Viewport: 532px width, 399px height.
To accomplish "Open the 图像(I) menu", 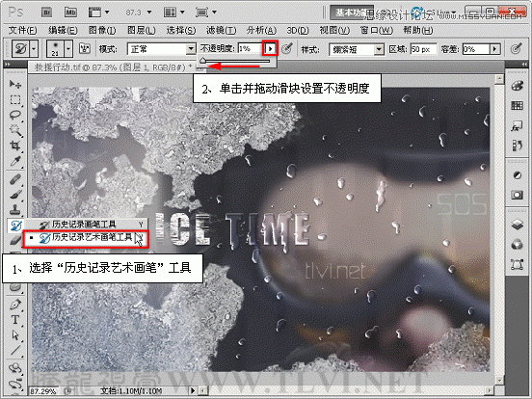I will tap(102, 31).
